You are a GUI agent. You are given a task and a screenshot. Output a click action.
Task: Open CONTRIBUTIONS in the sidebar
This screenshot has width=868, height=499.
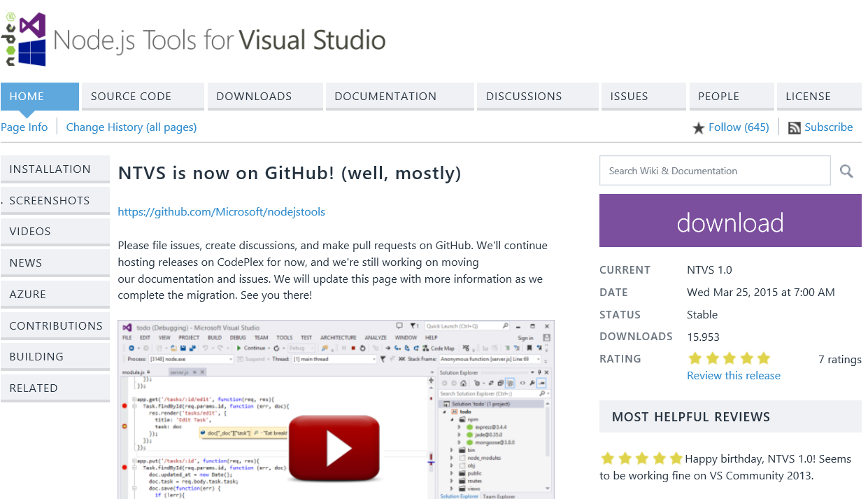pos(55,326)
